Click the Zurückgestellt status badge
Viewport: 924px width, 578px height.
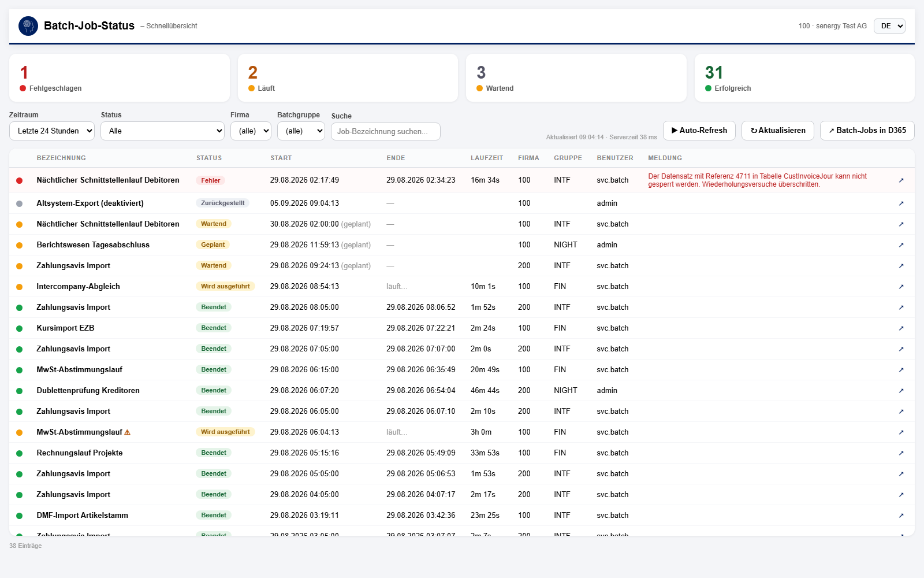pyautogui.click(x=223, y=203)
